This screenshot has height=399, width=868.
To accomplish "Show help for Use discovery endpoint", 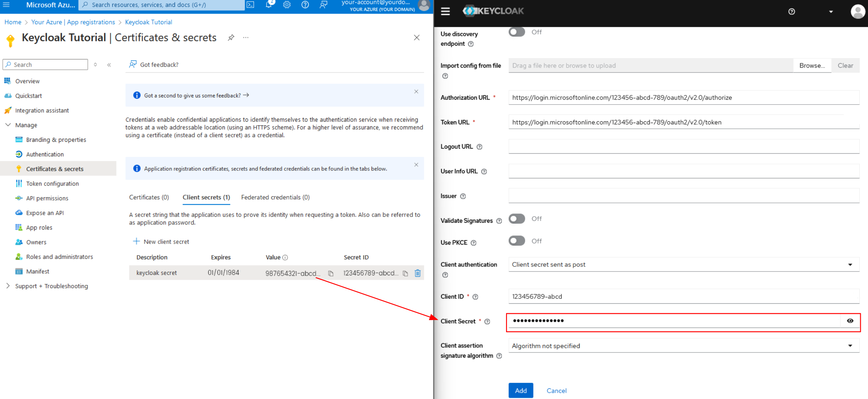I will [471, 44].
